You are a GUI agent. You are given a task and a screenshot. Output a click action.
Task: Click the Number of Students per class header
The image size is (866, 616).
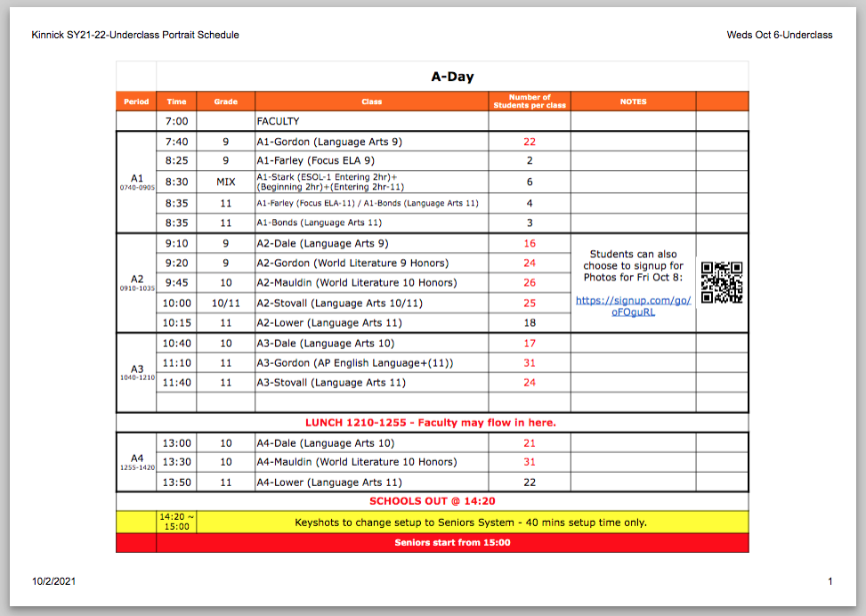528,101
